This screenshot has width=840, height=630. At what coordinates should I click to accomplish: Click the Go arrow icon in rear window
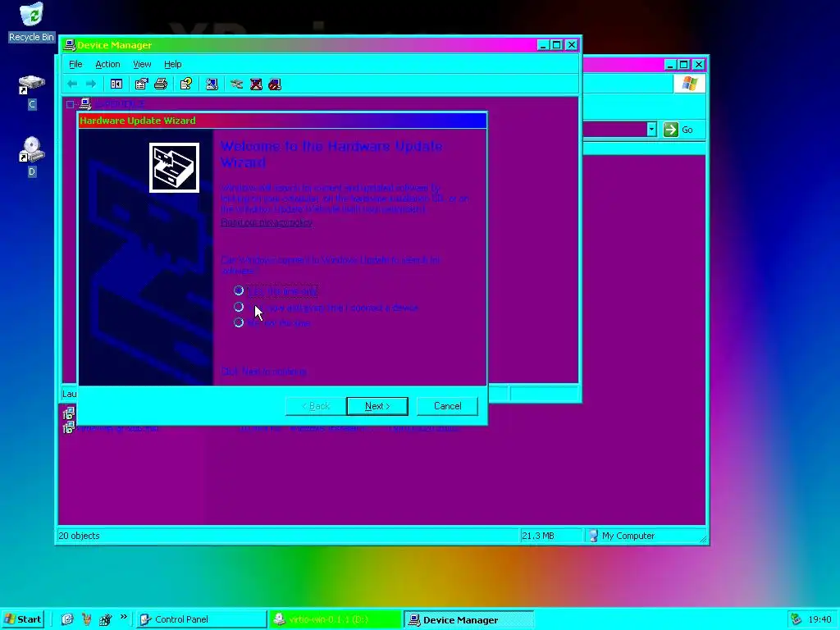[x=671, y=130]
